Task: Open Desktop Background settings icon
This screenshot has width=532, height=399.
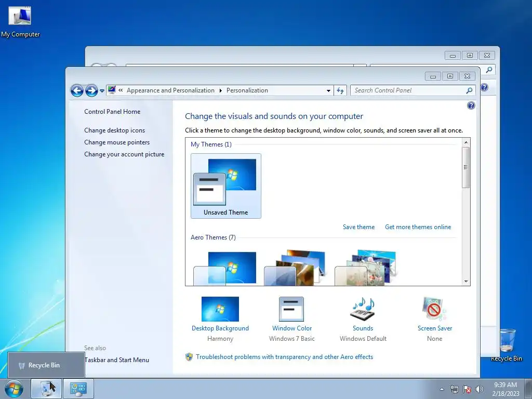Action: coord(220,309)
